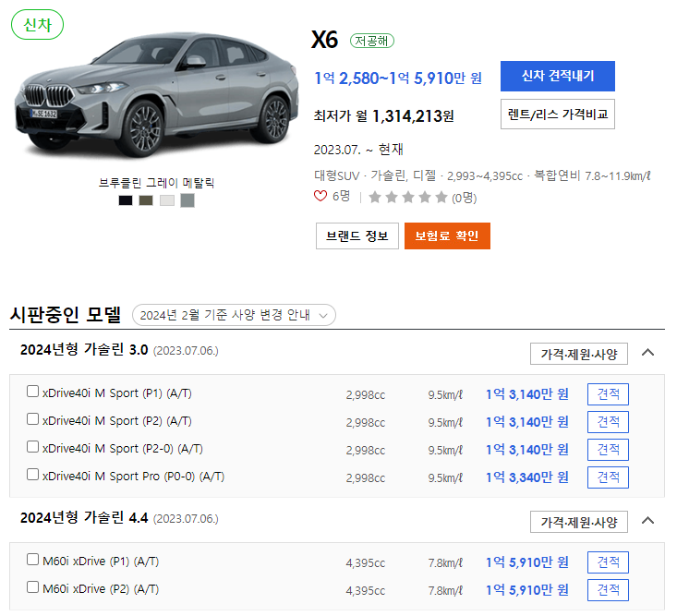Click 견적 for xDrive40i M Sport (P2-0)
Viewport: 677px width, 616px height.
point(608,450)
